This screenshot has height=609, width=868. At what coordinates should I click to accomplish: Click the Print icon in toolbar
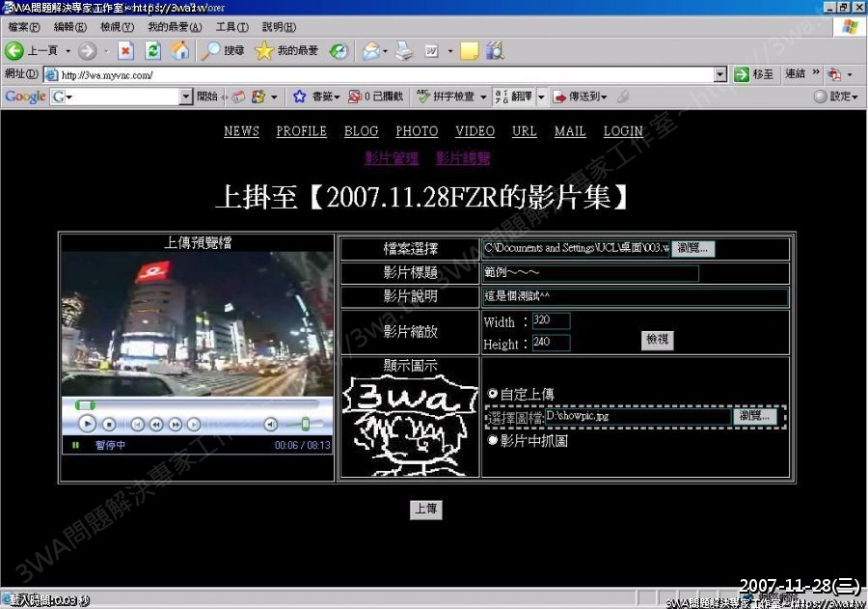click(x=405, y=51)
